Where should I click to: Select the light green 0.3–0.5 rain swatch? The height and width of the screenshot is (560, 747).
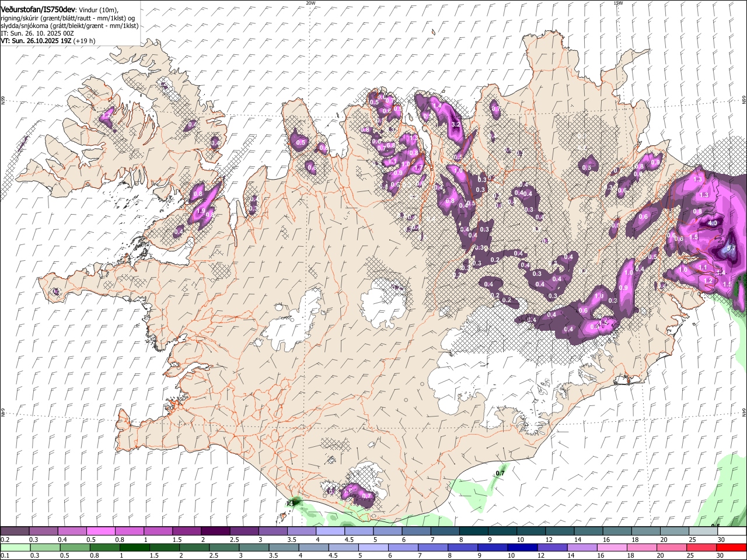pyautogui.click(x=45, y=547)
